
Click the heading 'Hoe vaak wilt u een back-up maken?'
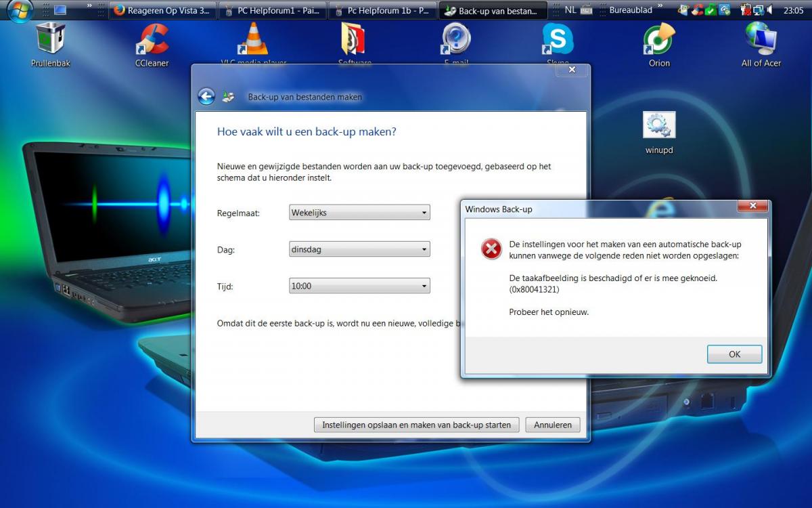click(x=307, y=131)
